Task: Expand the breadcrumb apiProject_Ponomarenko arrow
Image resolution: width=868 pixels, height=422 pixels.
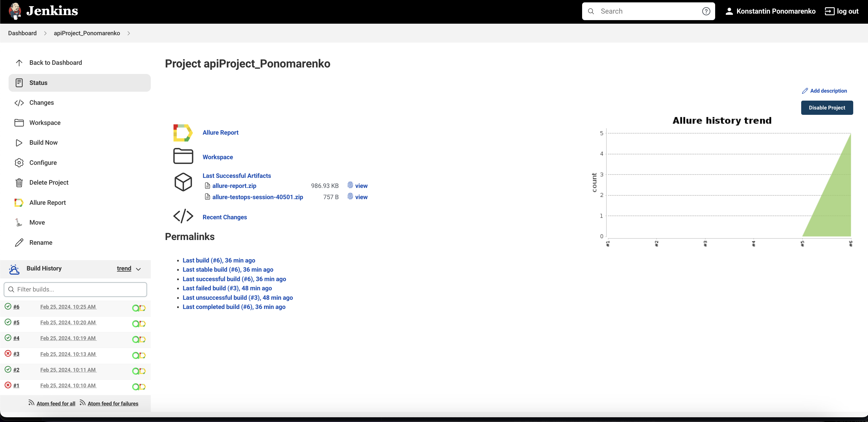Action: click(128, 33)
